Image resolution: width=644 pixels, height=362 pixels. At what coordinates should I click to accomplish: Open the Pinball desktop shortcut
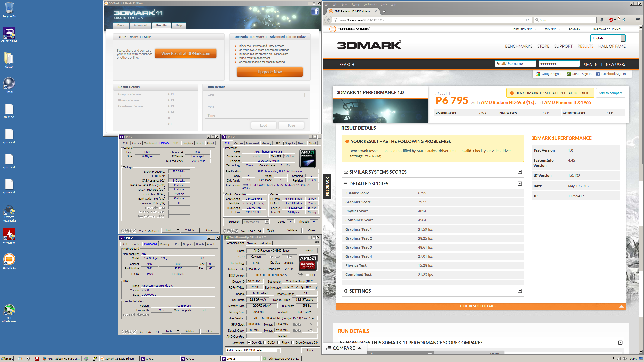pos(9,85)
